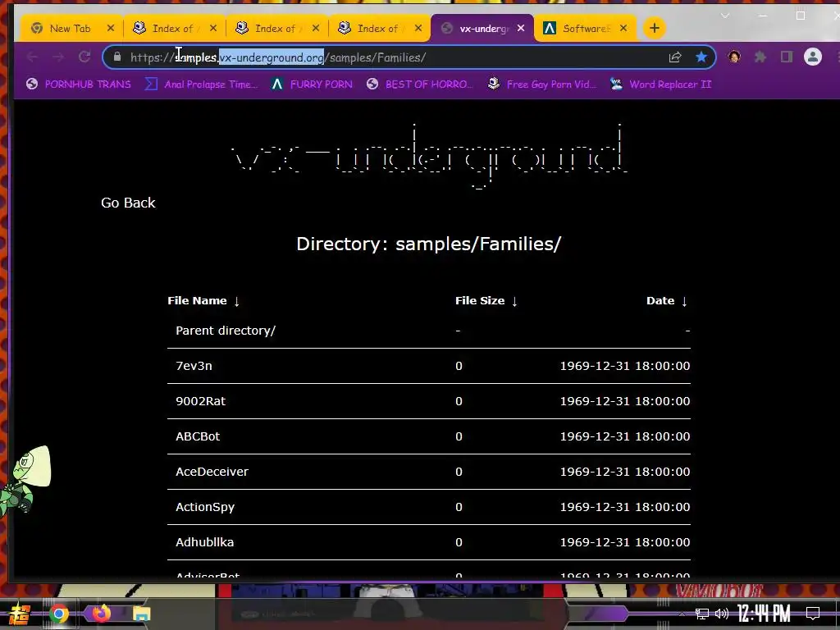The image size is (840, 630).
Task: Sort by Date arrow
Action: 684,301
